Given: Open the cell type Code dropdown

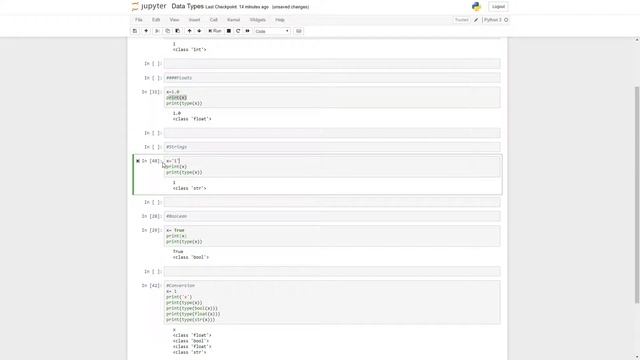Looking at the screenshot, I should (272, 31).
